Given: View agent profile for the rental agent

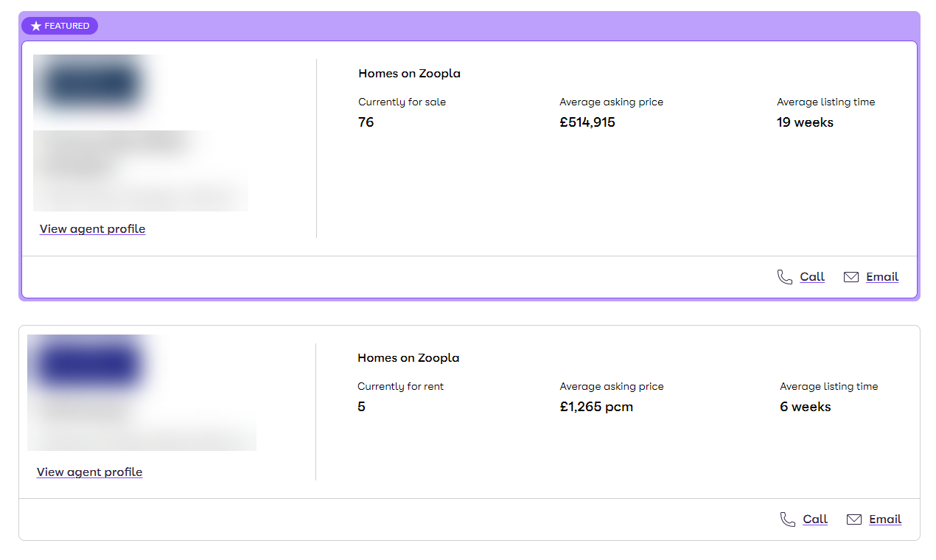Looking at the screenshot, I should coord(89,472).
